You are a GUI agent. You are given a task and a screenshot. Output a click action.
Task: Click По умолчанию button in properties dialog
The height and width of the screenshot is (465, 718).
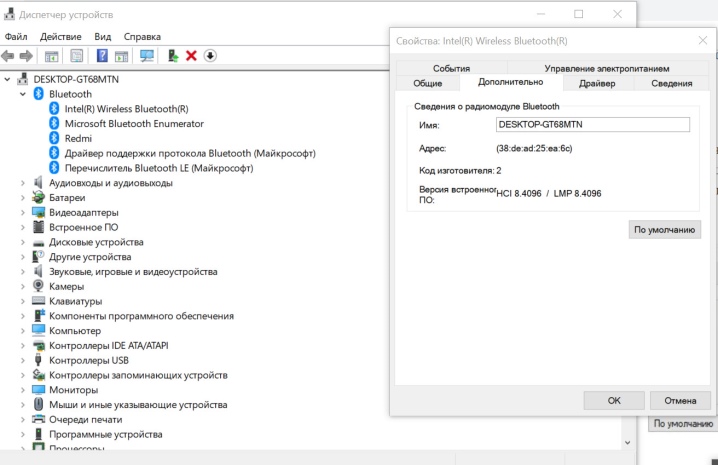[x=664, y=230]
